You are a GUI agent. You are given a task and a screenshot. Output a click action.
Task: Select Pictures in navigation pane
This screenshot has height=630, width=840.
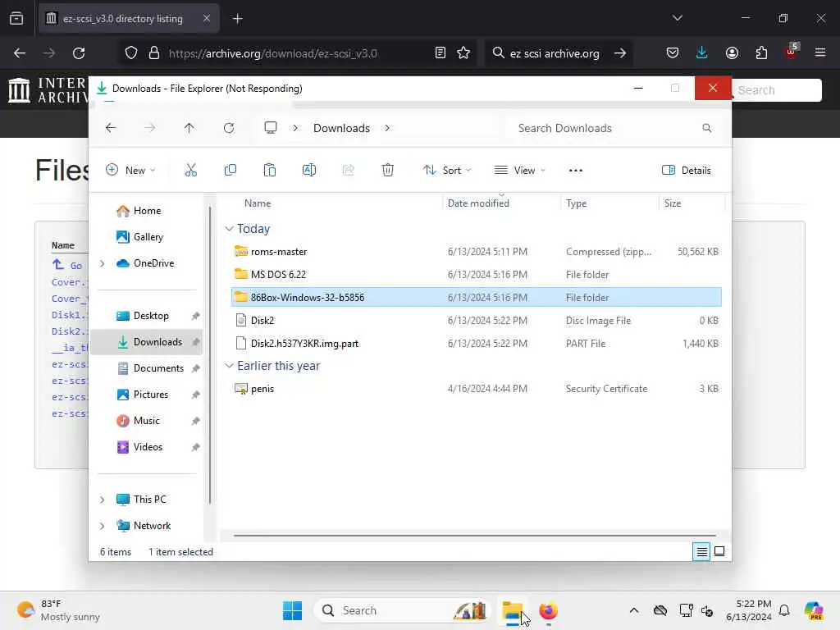148,395
